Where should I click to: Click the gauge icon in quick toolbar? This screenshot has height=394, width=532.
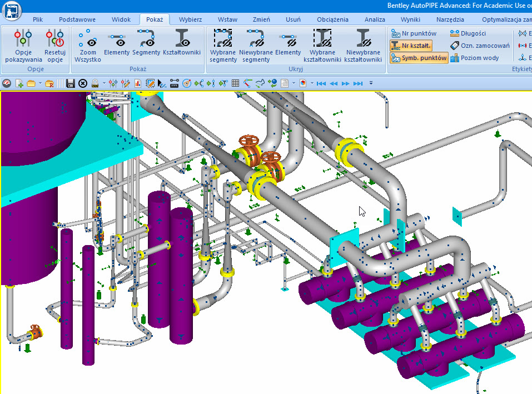(7, 83)
